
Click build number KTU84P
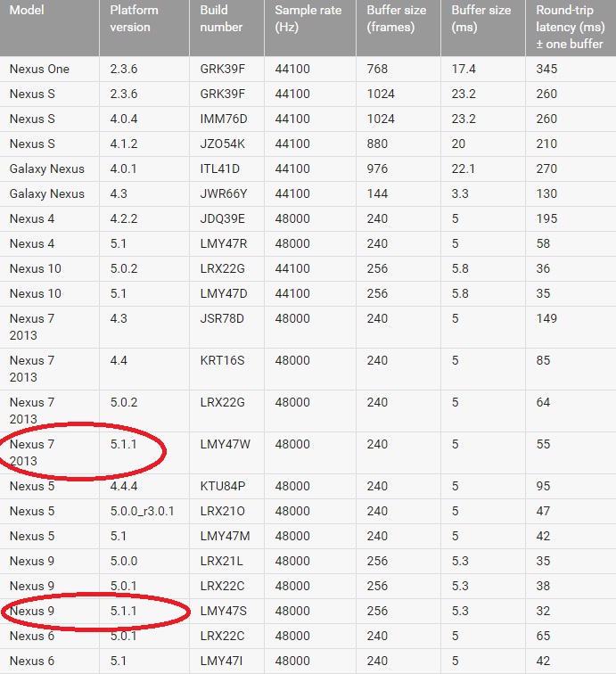point(223,486)
